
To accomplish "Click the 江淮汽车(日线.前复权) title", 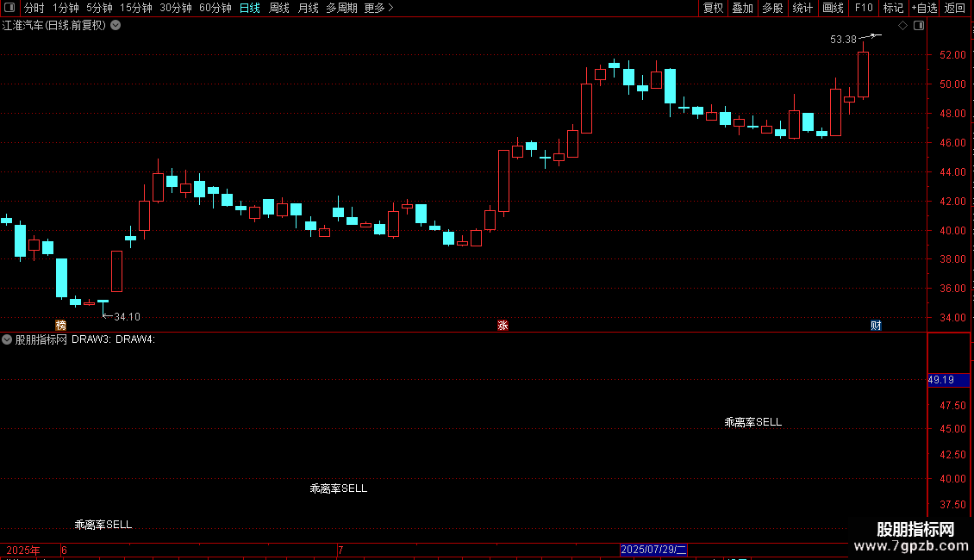I will tap(54, 26).
